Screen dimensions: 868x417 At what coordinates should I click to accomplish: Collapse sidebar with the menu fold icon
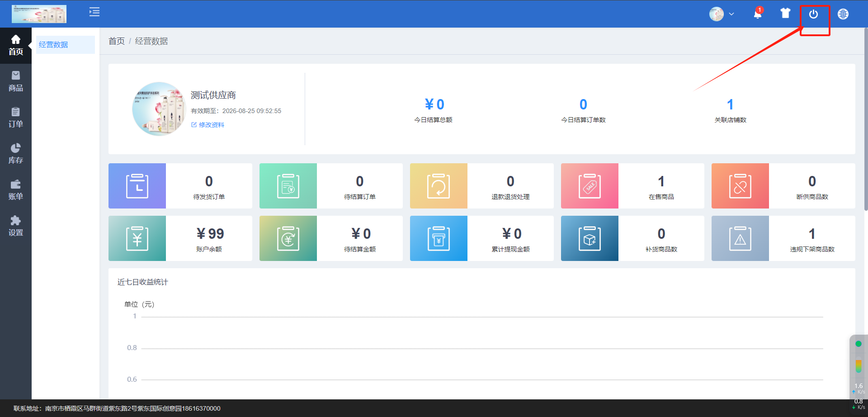pos(94,12)
